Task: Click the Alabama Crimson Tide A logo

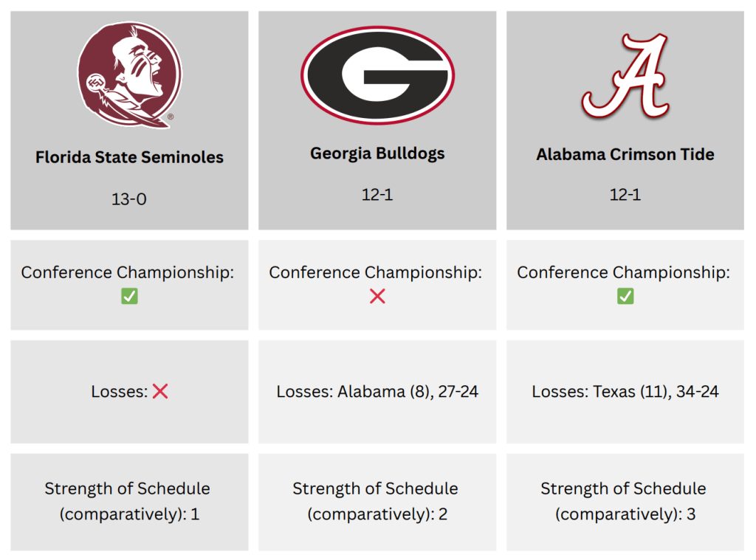Action: click(625, 76)
